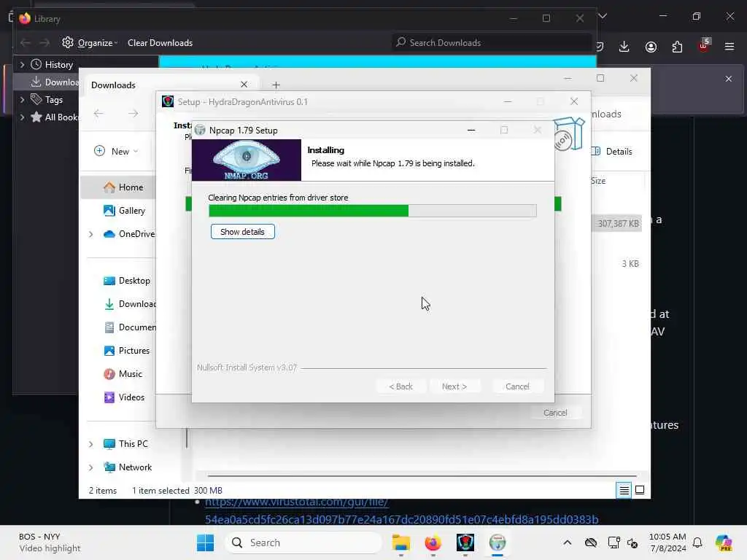Open the New menu in File Explorer

click(x=116, y=152)
